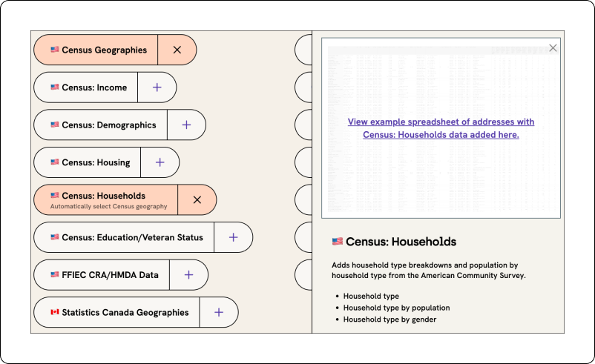Open the Census Geographies option label
The height and width of the screenshot is (364, 595).
[105, 50]
